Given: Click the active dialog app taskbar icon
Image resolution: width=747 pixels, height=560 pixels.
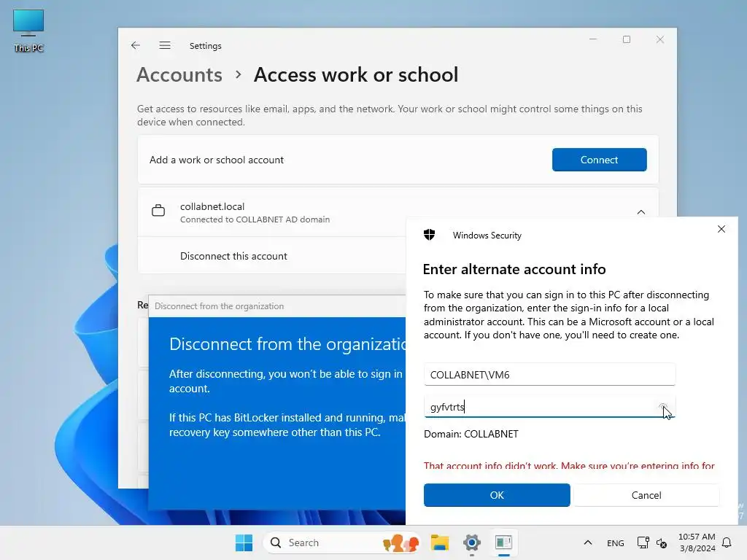Looking at the screenshot, I should click(503, 542).
